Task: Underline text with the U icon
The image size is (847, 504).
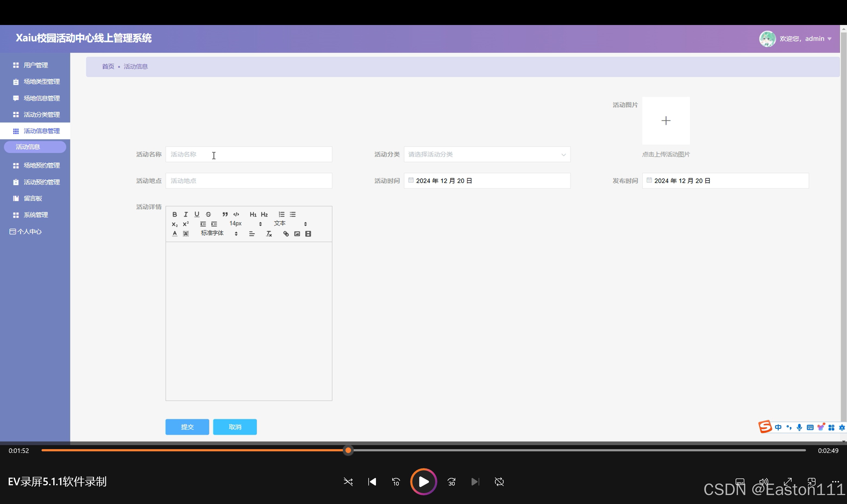Action: point(197,214)
